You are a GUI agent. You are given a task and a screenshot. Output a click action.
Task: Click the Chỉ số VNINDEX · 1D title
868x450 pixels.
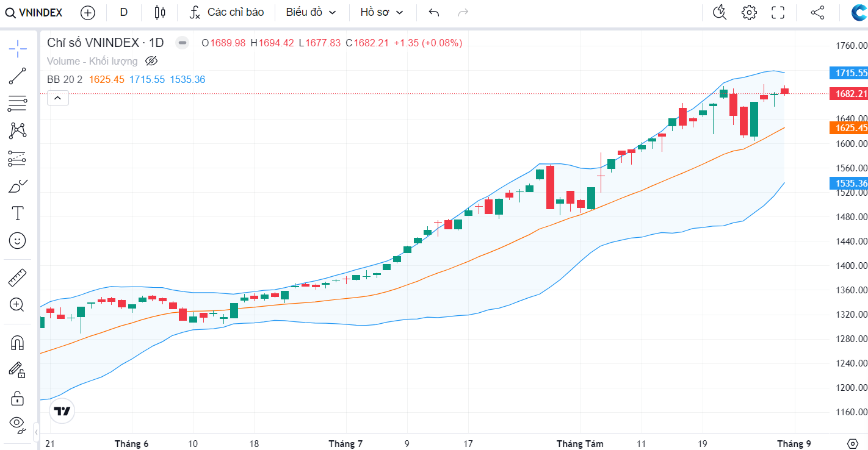(x=106, y=43)
